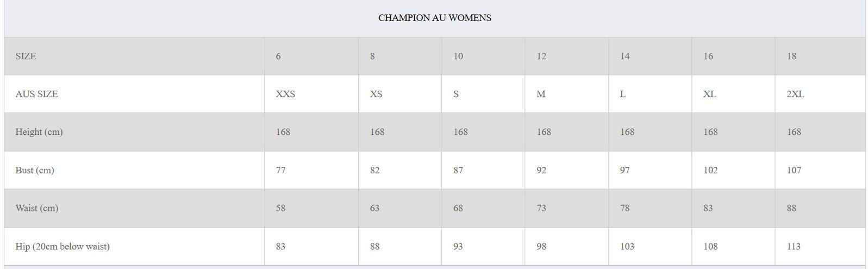Click the height value under size 14
Image resolution: width=868 pixels, height=269 pixels.
click(627, 132)
